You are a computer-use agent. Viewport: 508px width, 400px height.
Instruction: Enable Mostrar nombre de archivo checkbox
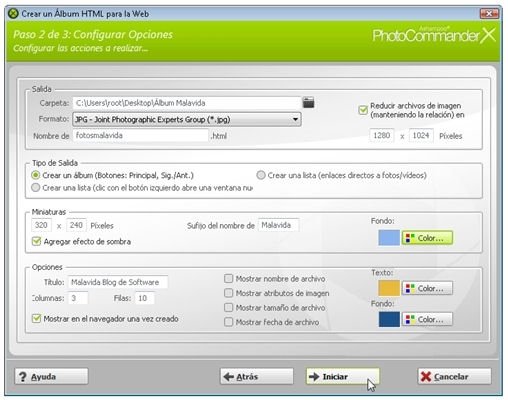pyautogui.click(x=229, y=278)
